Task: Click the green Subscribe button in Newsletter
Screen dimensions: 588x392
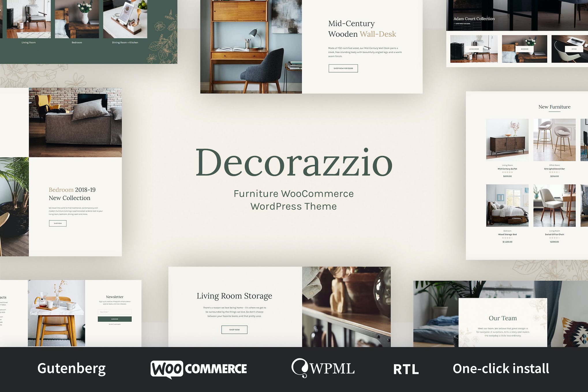Action: click(x=115, y=319)
